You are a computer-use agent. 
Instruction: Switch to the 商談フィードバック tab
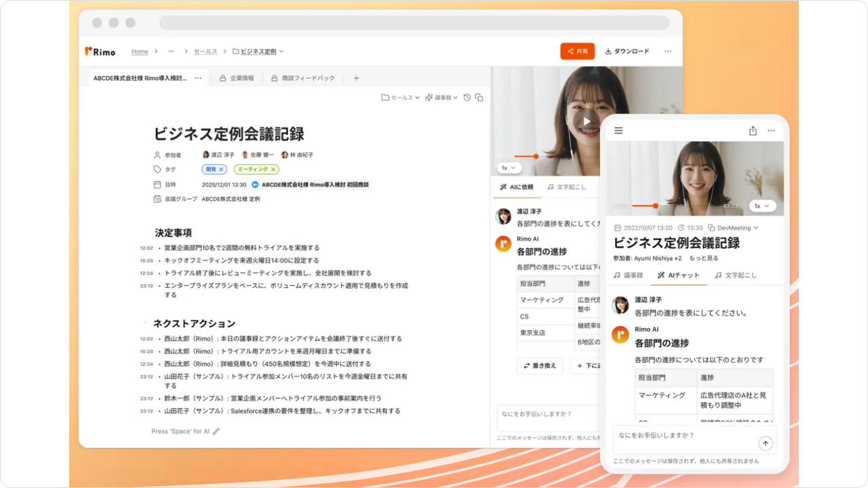pyautogui.click(x=302, y=78)
